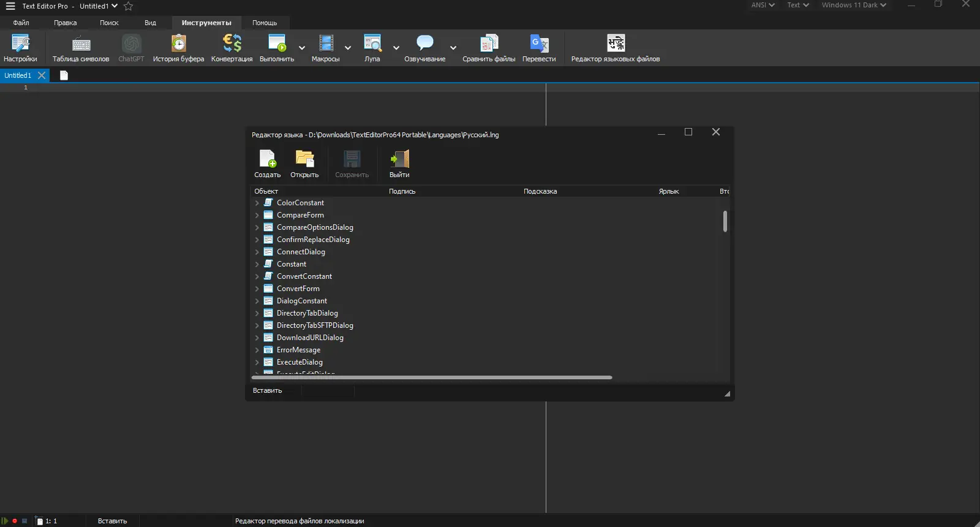This screenshot has height=527, width=980.
Task: Open the Макросы dropdown arrow
Action: click(x=348, y=48)
